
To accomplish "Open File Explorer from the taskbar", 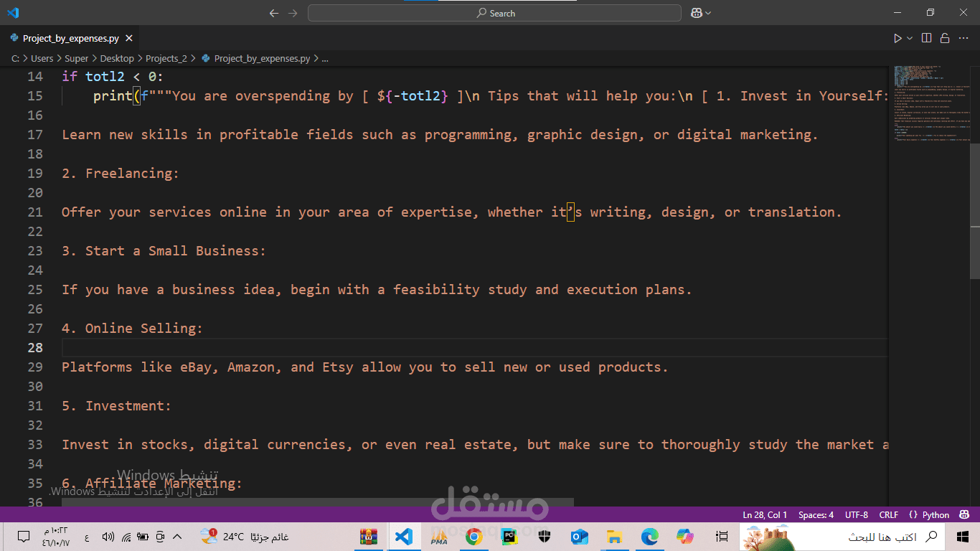I will [x=614, y=537].
